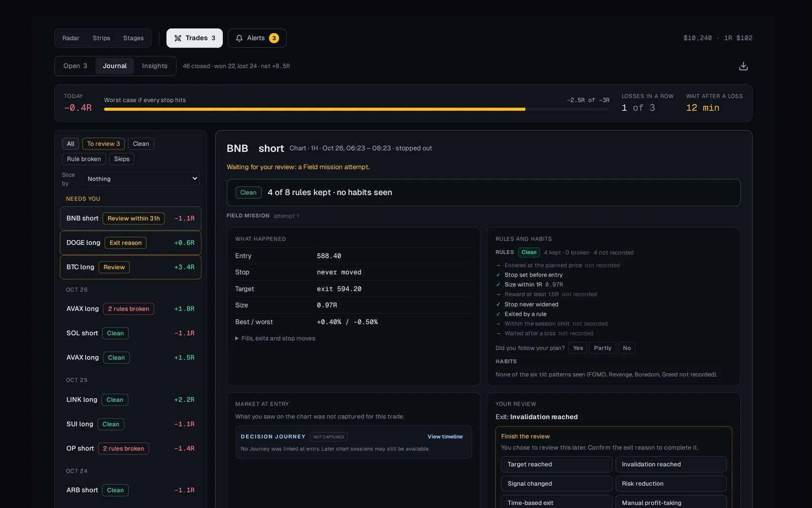Answer Partly to follow your plan

coord(602,348)
